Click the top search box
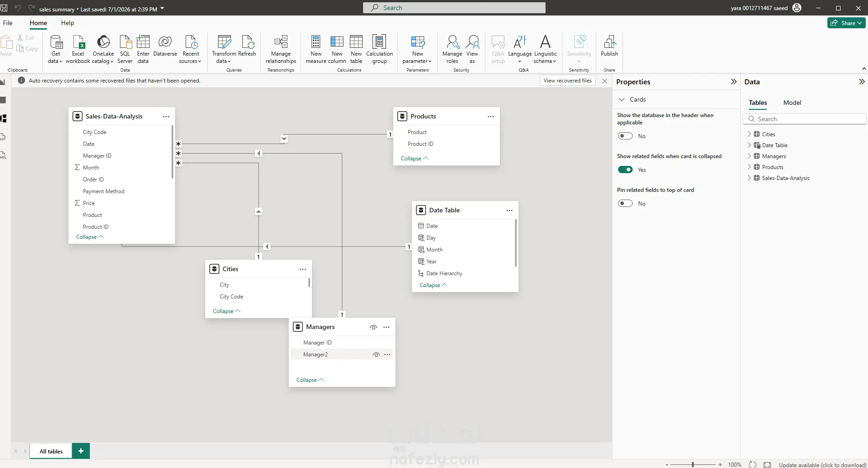 coord(454,8)
